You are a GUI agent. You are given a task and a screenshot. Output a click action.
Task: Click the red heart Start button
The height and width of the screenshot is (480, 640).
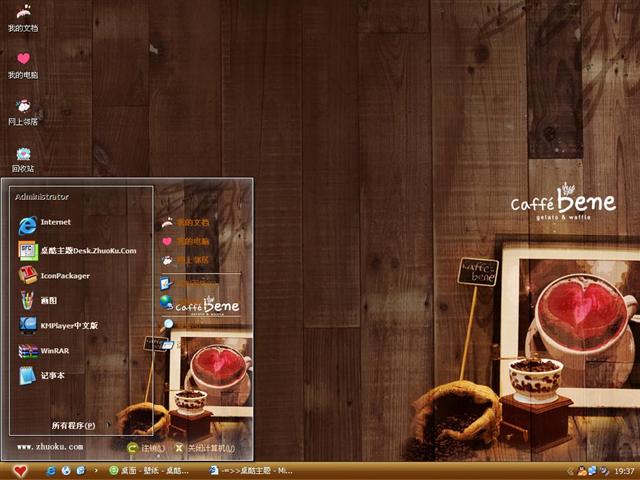click(x=19, y=471)
